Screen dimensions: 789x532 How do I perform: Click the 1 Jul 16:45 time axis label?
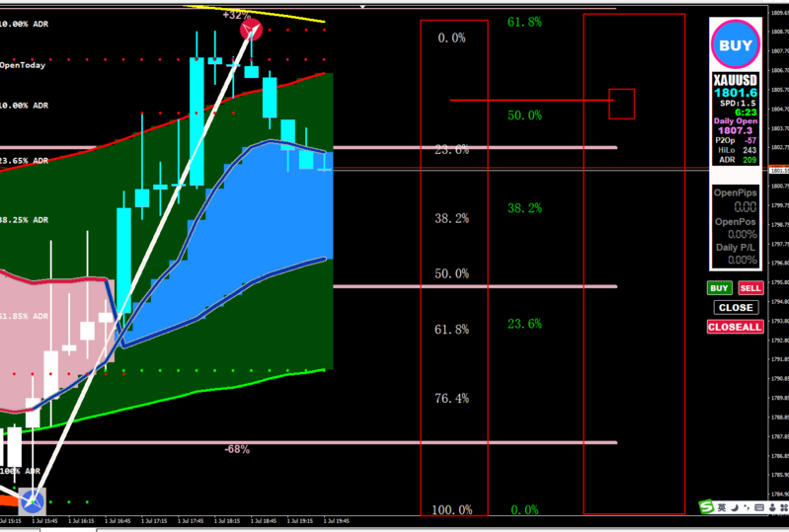[118, 521]
